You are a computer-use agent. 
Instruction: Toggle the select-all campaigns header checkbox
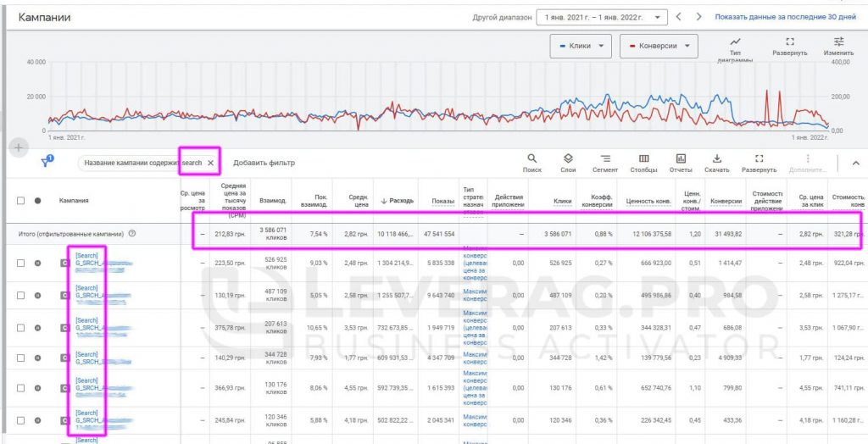pyautogui.click(x=20, y=201)
